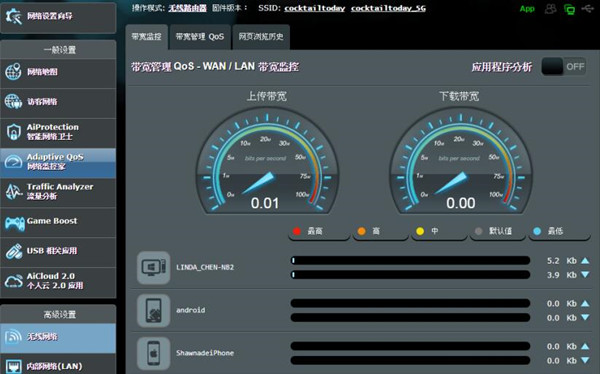Click the ShawnadeiPhone device name
The height and width of the screenshot is (374, 600).
click(x=205, y=353)
